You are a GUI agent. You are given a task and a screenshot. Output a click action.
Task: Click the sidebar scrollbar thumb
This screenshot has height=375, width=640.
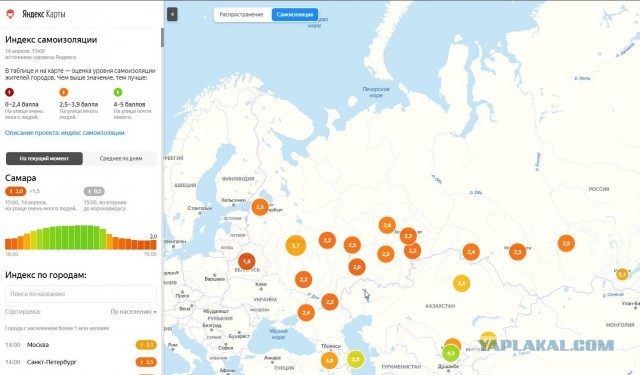pyautogui.click(x=162, y=38)
